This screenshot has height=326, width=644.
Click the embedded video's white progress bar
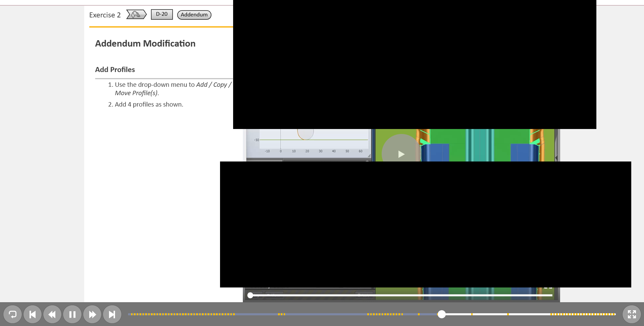pyautogui.click(x=402, y=295)
